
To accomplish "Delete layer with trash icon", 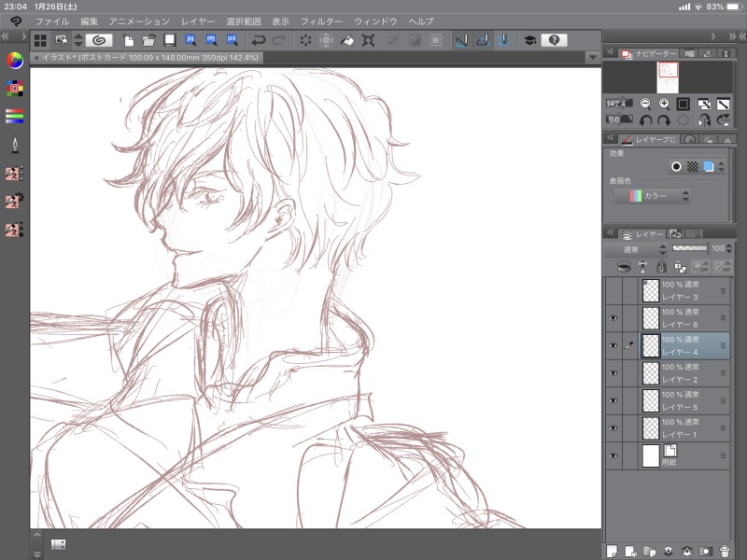I will (725, 551).
